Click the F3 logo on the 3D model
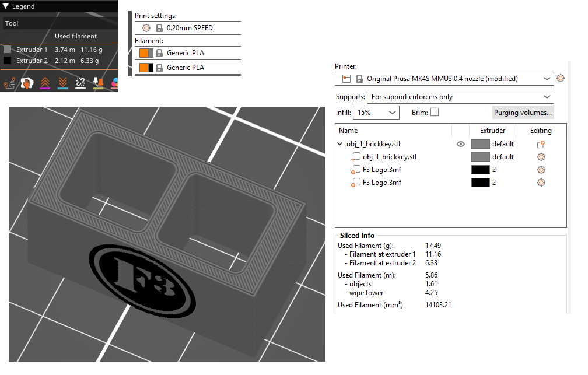The width and height of the screenshot is (588, 375). coord(142,281)
